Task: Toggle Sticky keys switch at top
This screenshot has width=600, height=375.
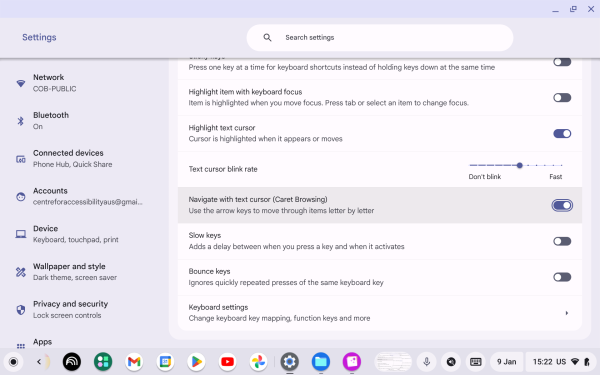Action: click(x=562, y=62)
